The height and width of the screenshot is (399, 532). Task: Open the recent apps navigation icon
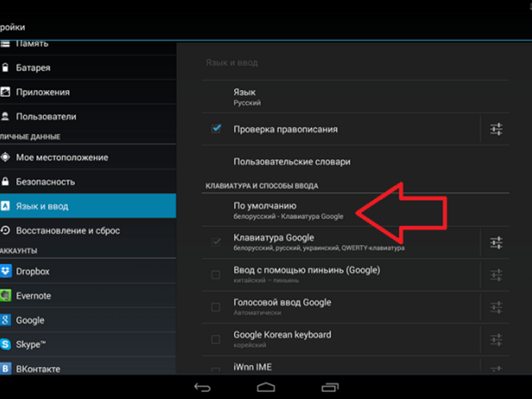(330, 387)
